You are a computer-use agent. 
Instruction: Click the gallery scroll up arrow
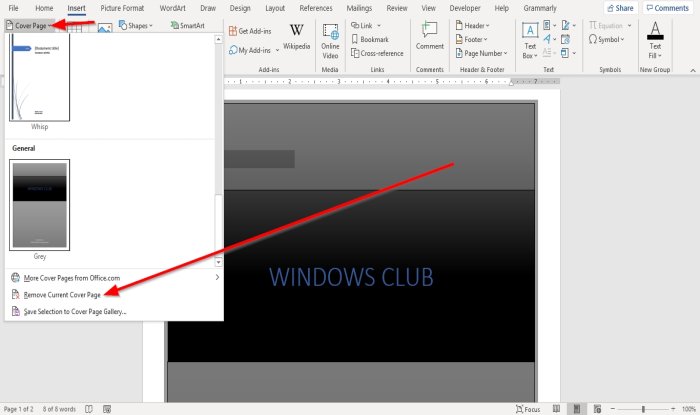pos(218,39)
